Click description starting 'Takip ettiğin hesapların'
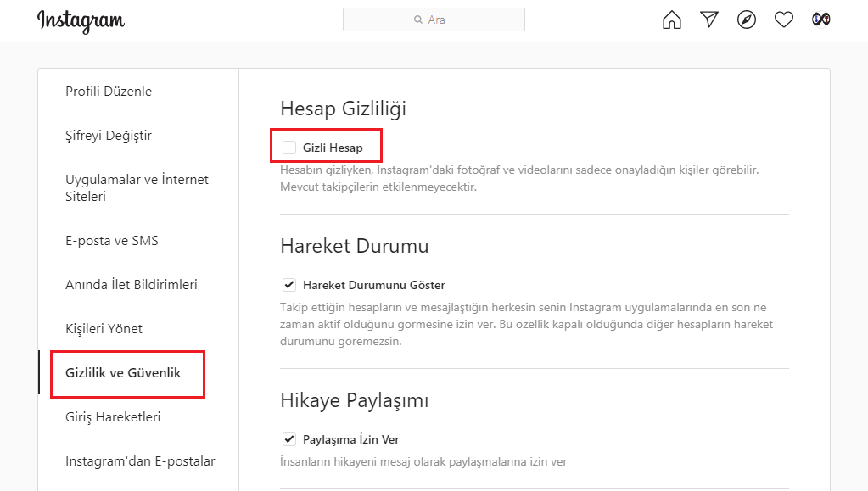The image size is (868, 491). click(x=526, y=324)
